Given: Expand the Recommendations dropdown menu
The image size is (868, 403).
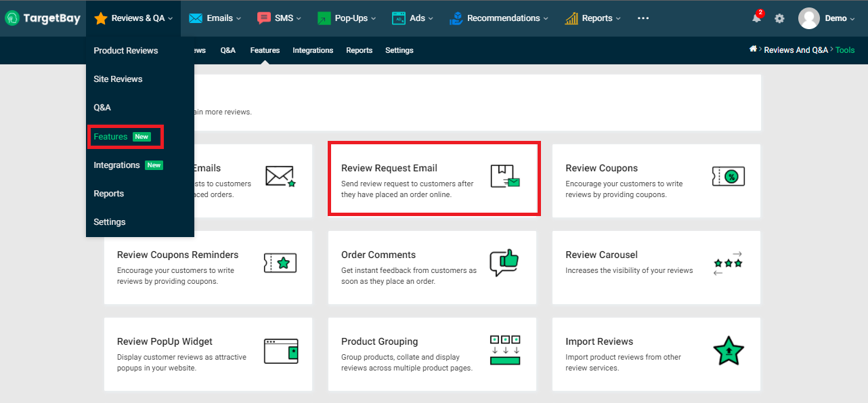Looking at the screenshot, I should point(498,18).
